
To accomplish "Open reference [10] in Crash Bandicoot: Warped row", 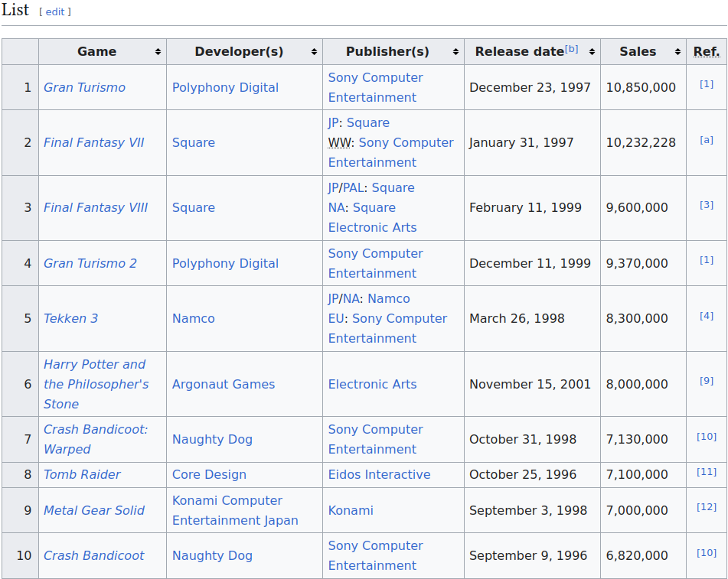I will (706, 436).
